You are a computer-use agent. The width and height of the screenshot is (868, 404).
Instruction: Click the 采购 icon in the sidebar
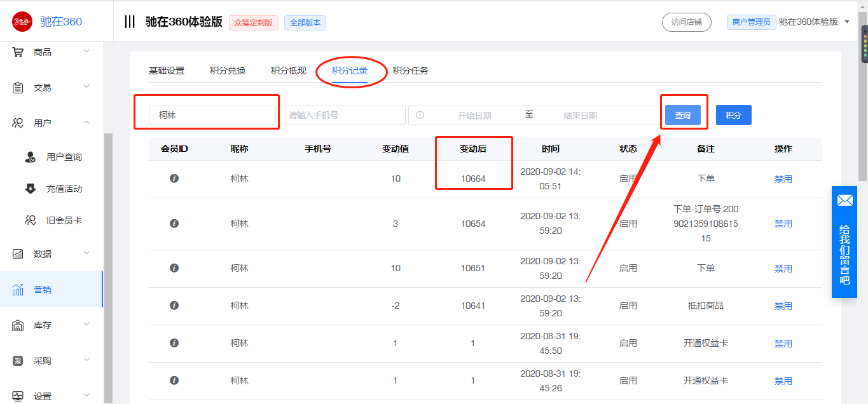(18, 361)
